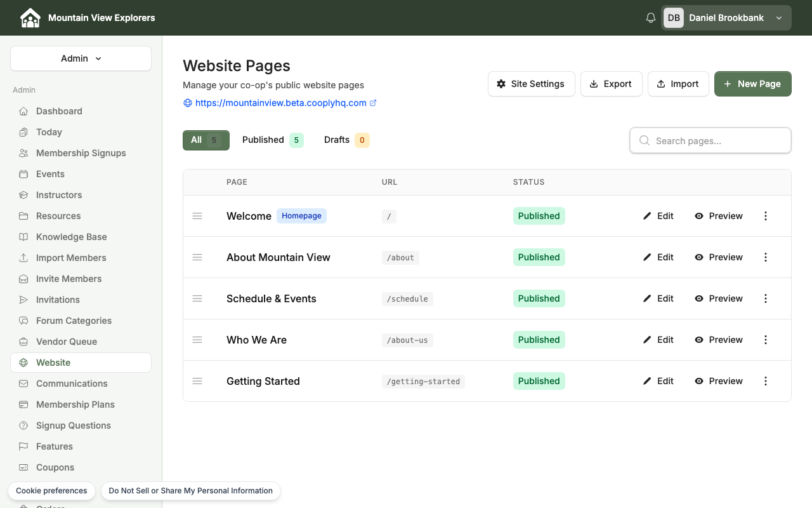Create a New Page

pos(753,84)
